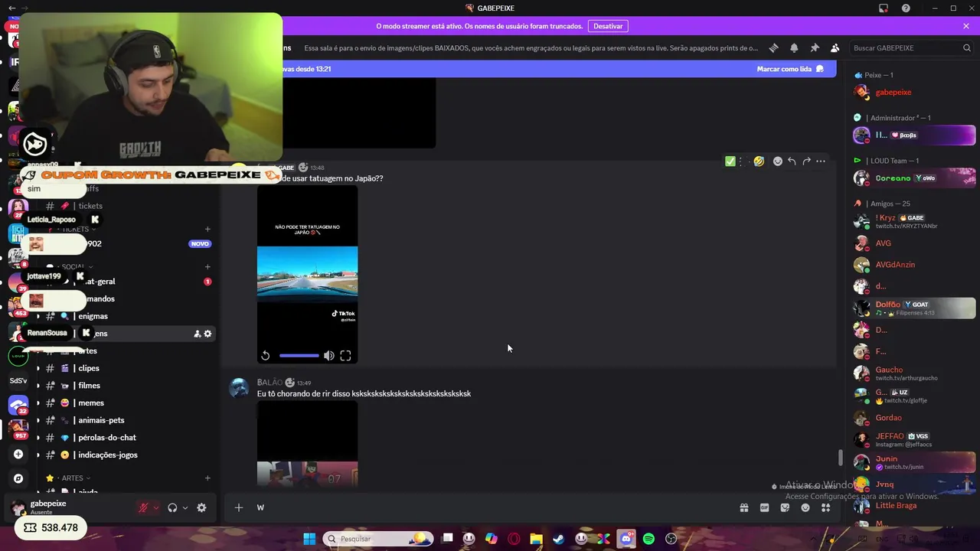Screen dimensions: 980x551
Task: Toggle the member list icon
Action: coord(835,47)
